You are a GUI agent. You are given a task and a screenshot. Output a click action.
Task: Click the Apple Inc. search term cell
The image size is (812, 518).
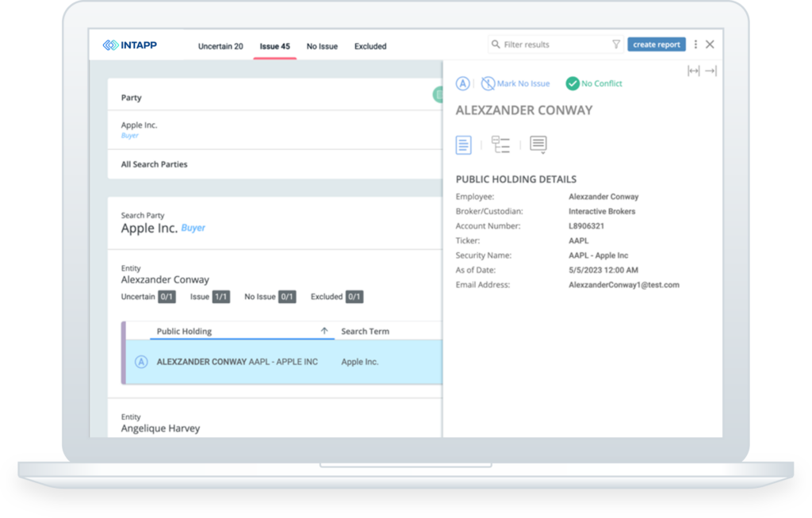click(360, 362)
